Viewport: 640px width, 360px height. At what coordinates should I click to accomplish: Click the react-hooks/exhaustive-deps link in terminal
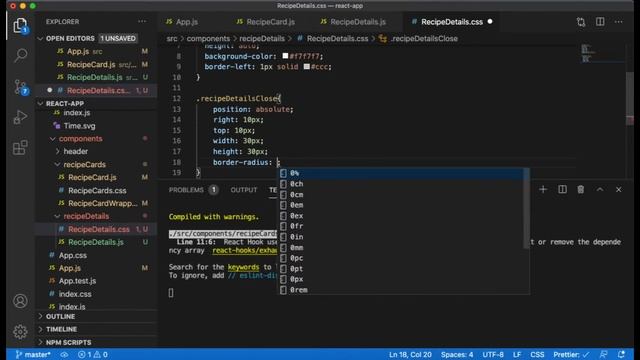click(244, 250)
